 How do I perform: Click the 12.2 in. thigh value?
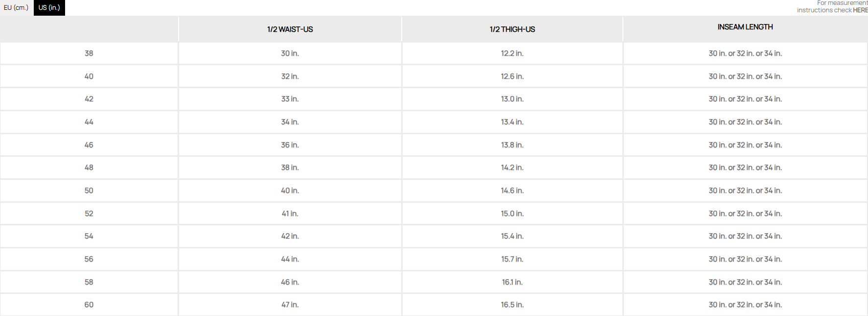pyautogui.click(x=512, y=53)
